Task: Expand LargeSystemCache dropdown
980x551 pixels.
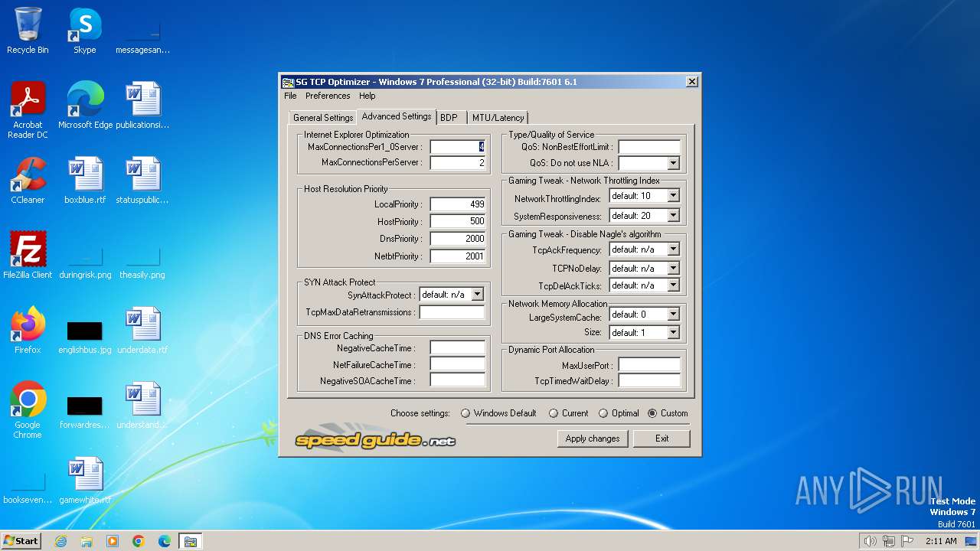Action: point(673,315)
